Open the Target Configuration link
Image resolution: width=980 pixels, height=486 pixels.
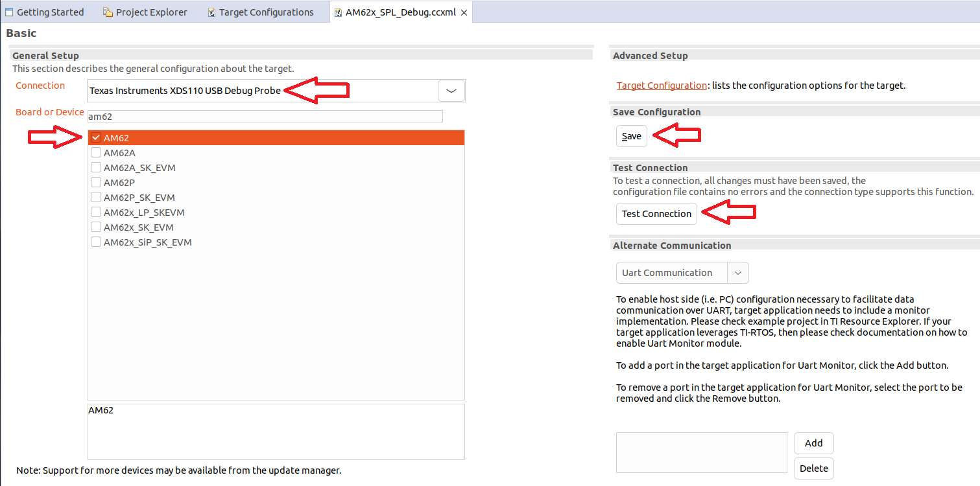(x=661, y=86)
